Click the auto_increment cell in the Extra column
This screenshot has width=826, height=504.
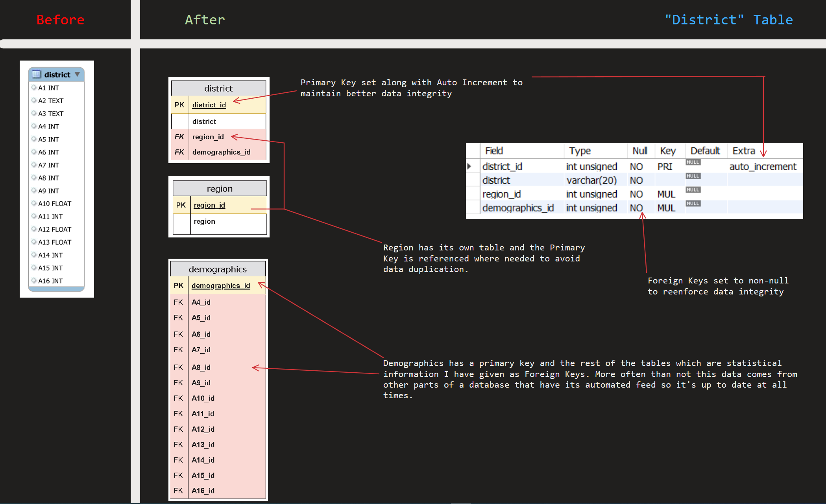[x=763, y=166]
